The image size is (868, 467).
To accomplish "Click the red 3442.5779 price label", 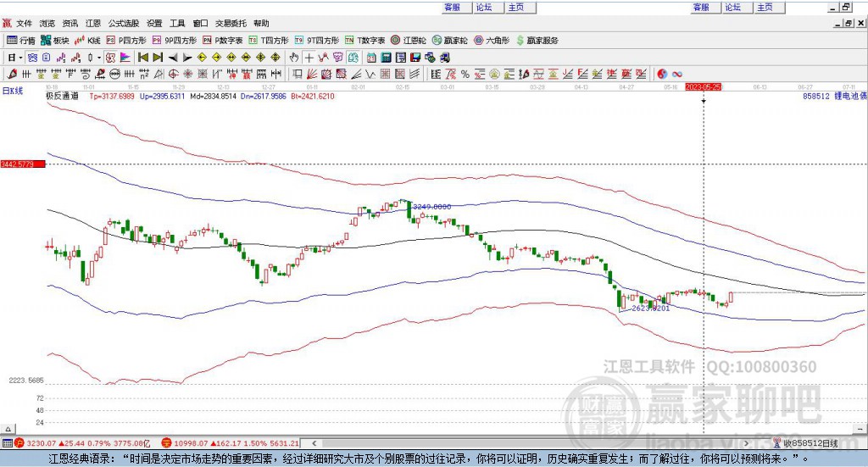I will pyautogui.click(x=23, y=164).
